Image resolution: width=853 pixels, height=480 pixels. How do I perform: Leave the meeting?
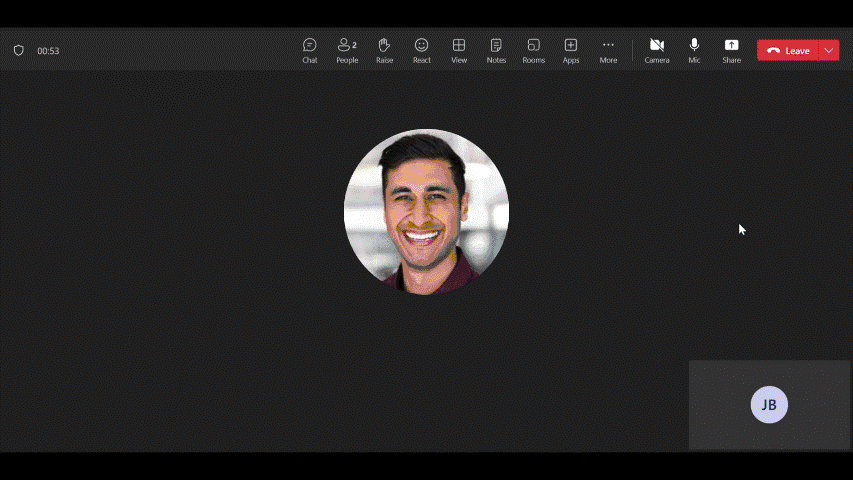(788, 51)
